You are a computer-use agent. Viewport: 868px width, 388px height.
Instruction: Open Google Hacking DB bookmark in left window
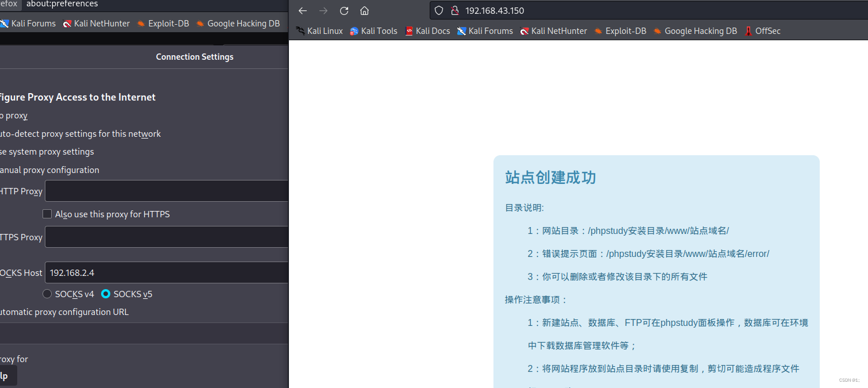click(x=237, y=24)
